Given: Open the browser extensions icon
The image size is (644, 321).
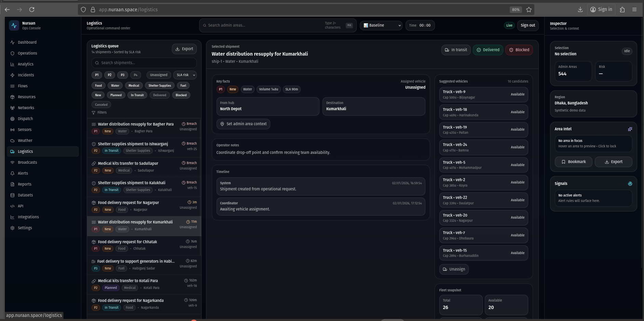Looking at the screenshot, I should click(x=622, y=10).
